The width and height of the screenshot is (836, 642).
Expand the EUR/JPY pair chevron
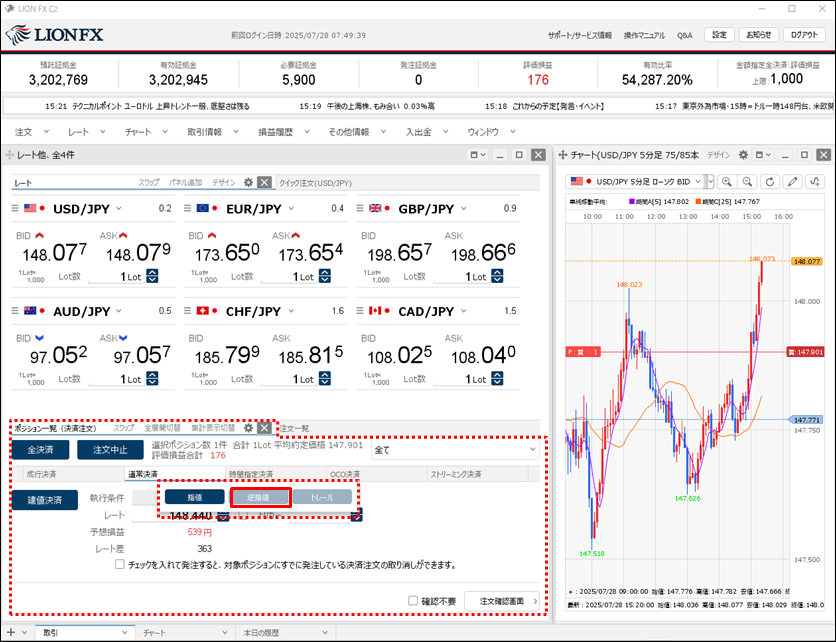290,208
